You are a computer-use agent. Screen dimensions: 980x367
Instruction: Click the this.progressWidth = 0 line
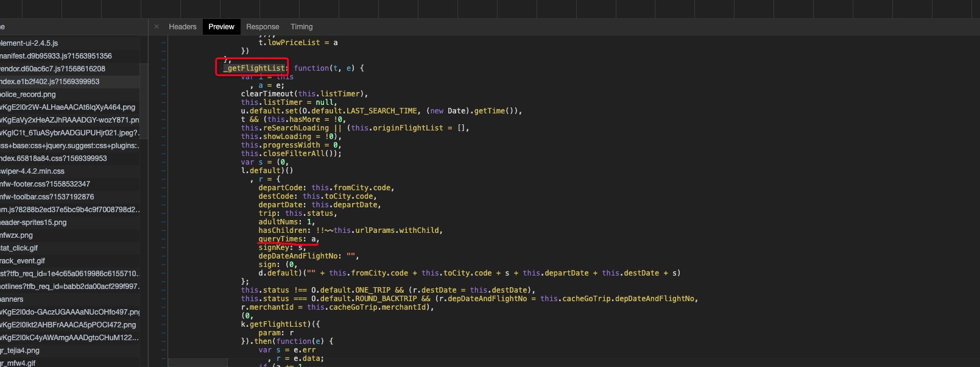coord(291,145)
